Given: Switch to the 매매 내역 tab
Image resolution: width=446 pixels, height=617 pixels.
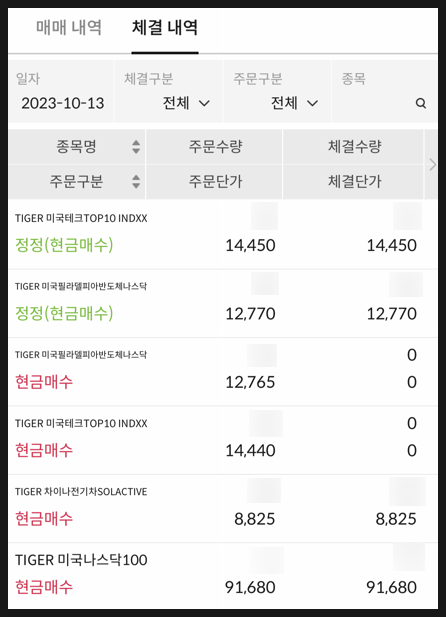Looking at the screenshot, I should 69,28.
